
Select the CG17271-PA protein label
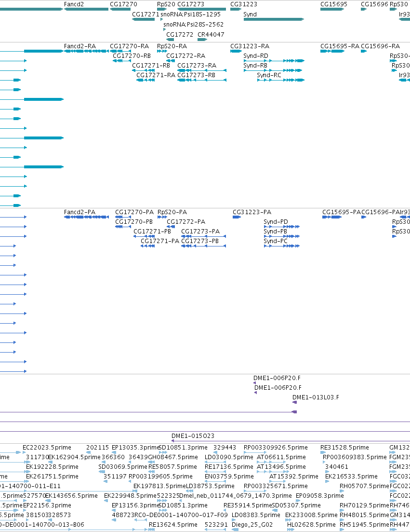(x=160, y=241)
